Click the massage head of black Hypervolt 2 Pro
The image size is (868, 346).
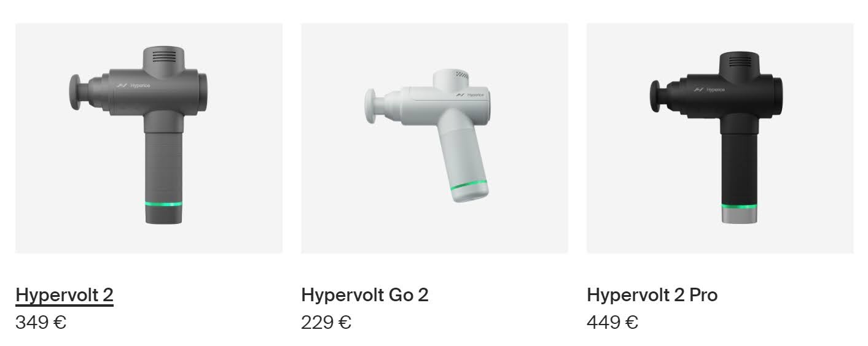pos(655,96)
